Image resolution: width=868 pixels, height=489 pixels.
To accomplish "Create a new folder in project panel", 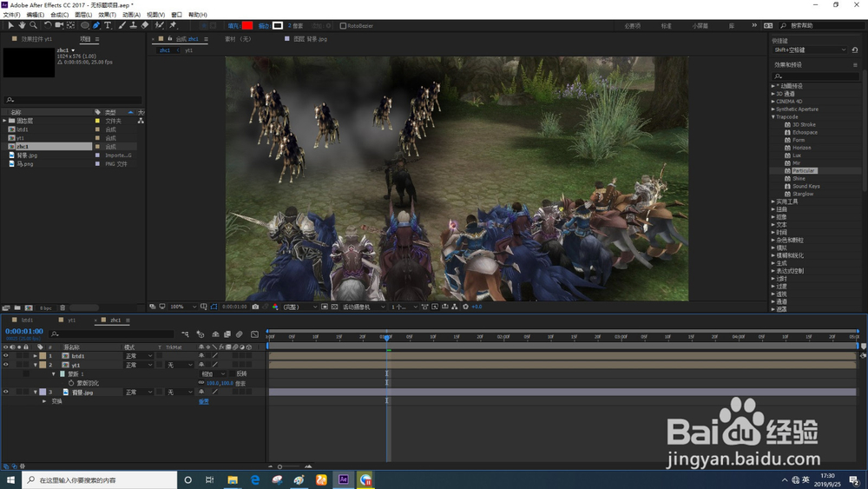I will pos(17,308).
